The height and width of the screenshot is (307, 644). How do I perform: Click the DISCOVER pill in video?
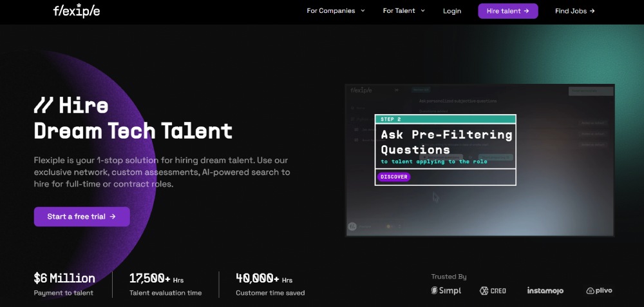pos(393,177)
